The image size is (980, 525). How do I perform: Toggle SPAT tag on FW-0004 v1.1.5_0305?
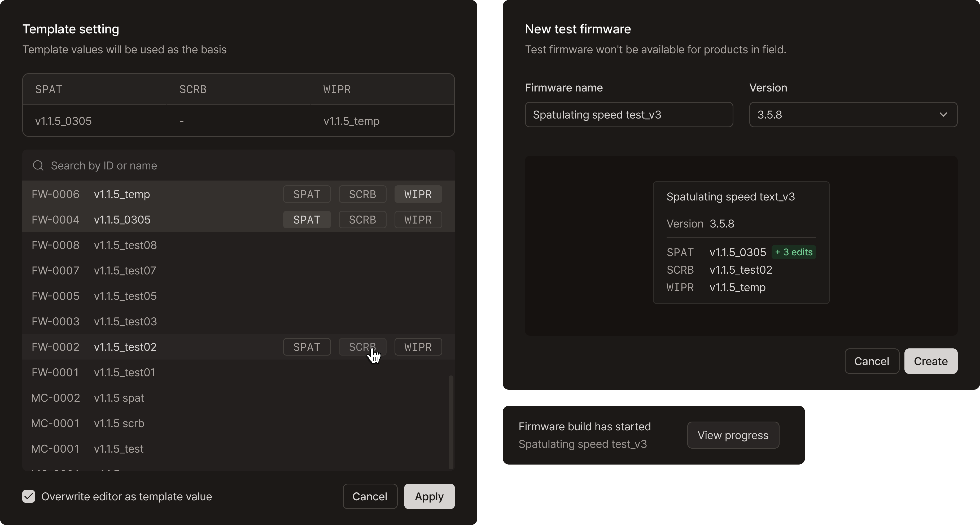(307, 220)
